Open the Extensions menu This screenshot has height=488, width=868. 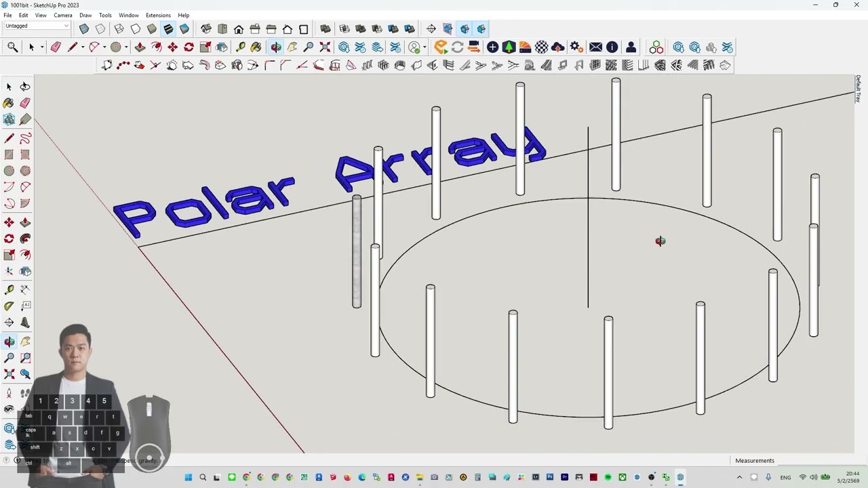tap(158, 15)
